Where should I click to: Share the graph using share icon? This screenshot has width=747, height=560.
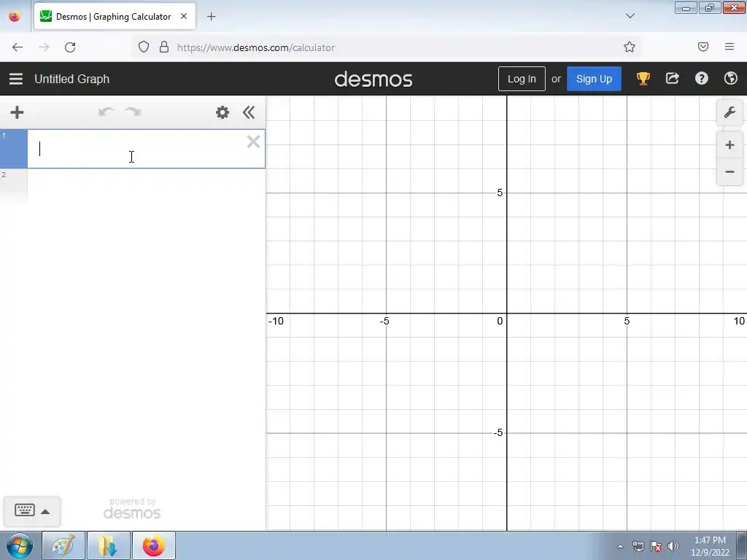coord(672,78)
